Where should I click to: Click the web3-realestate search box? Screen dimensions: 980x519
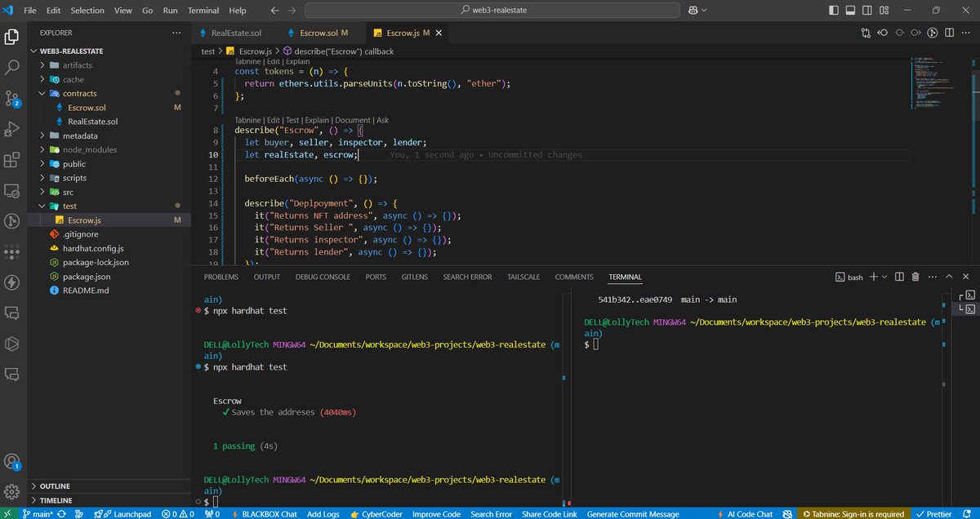point(492,11)
